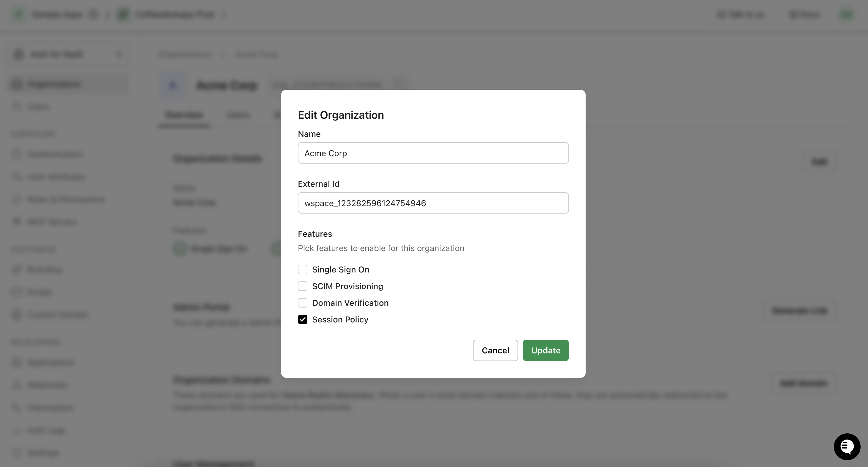
Task: Enable the Single Sign On checkbox
Action: click(x=303, y=269)
